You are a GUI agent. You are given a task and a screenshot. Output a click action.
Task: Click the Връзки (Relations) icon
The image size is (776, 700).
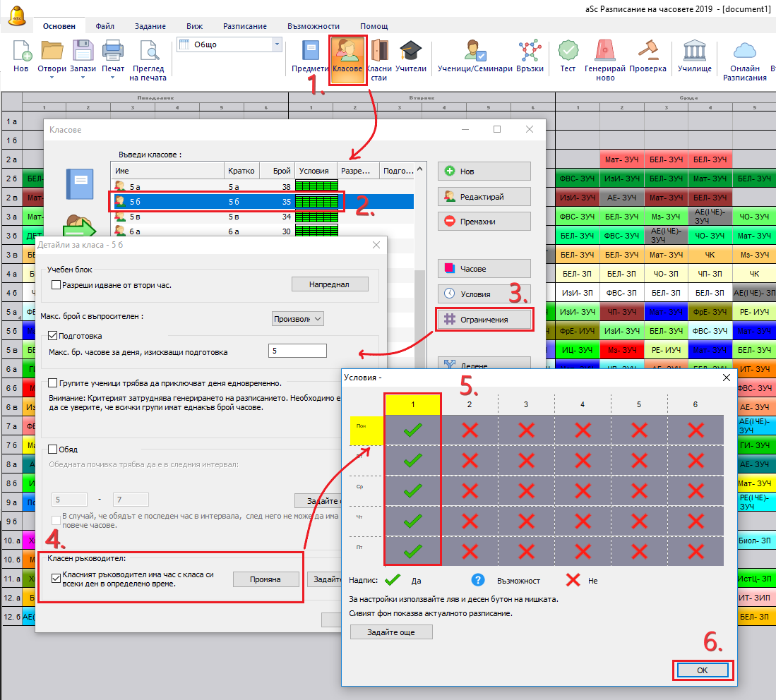pos(530,55)
